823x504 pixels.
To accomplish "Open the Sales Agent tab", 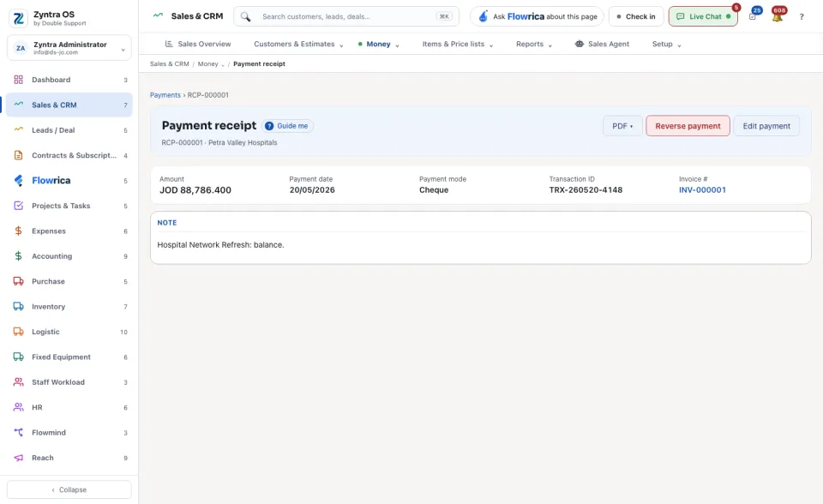I will (x=602, y=44).
